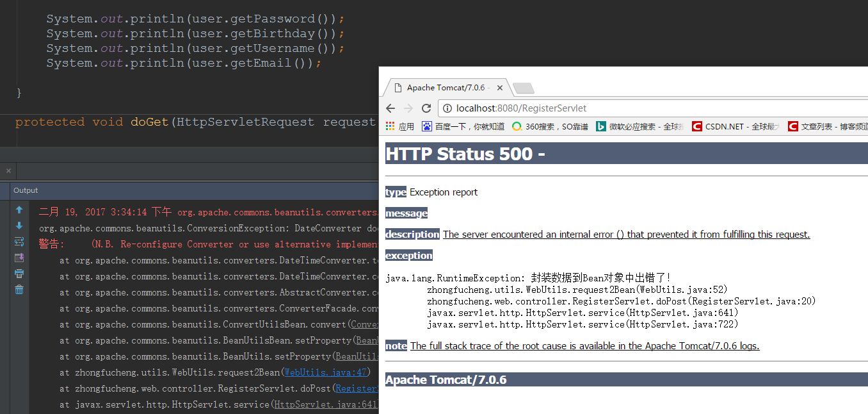Click the user.getBirthday() code line
868x414 pixels.
point(195,33)
